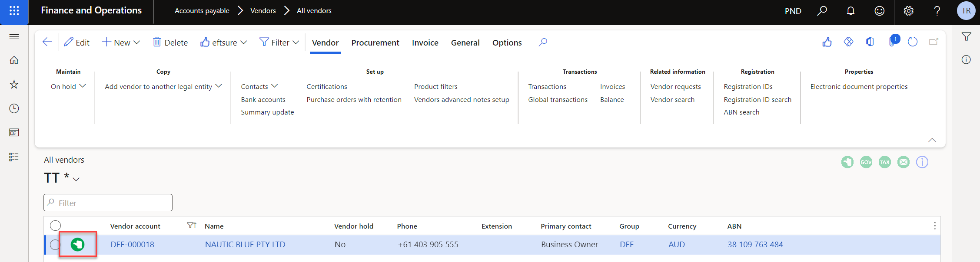Expand the navigation pane hamburger icon

click(x=14, y=36)
